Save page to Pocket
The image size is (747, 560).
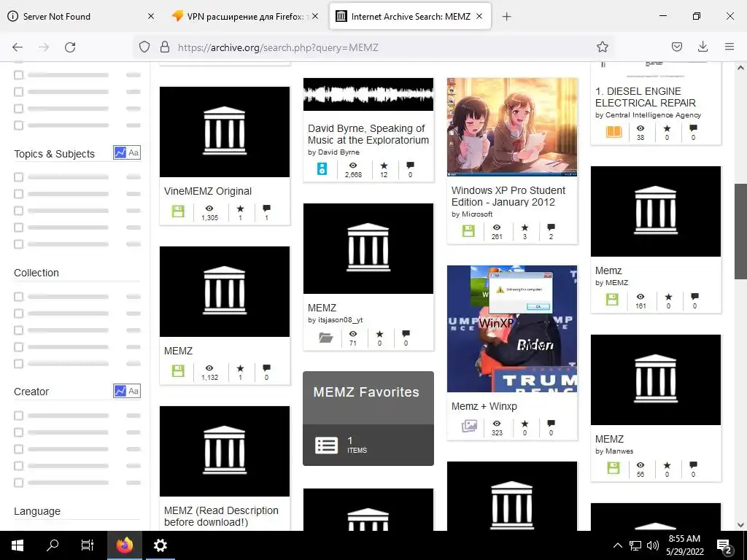coord(676,47)
